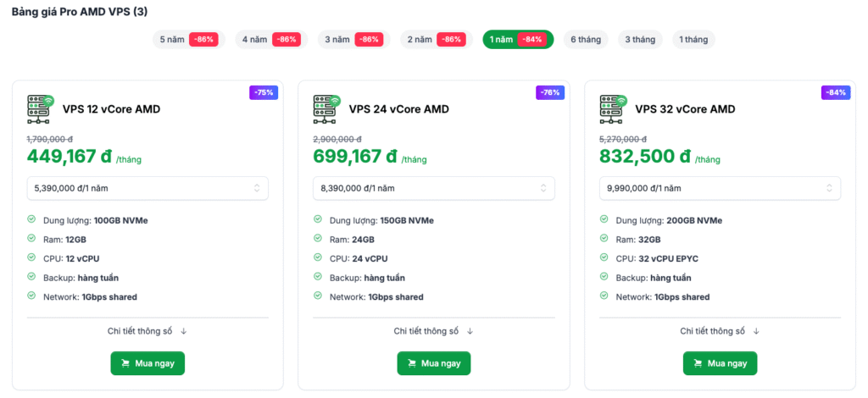Screen dimensions: 868x398
Task: Click the -84% purple badge on VPS 32 card
Action: pos(836,92)
